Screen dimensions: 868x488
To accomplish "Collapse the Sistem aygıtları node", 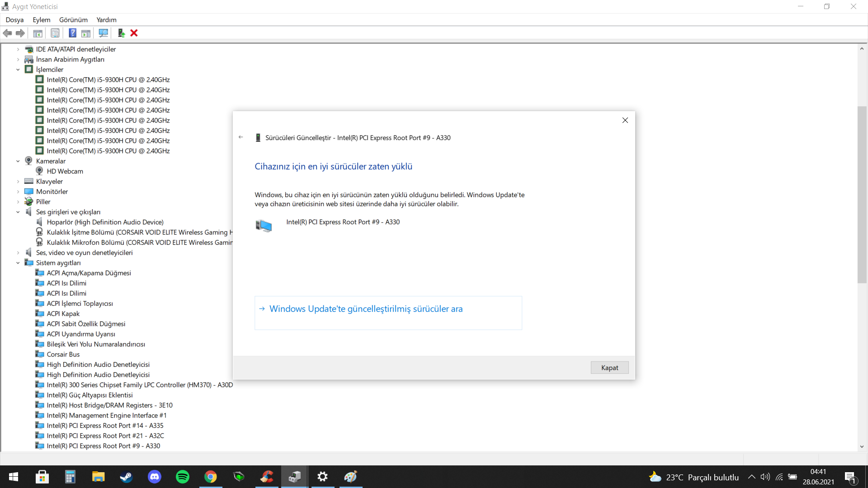I will 18,263.
